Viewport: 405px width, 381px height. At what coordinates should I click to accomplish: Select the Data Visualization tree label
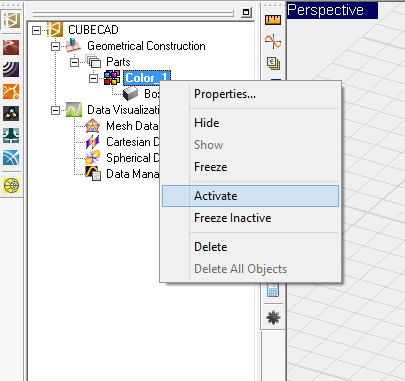coord(123,110)
